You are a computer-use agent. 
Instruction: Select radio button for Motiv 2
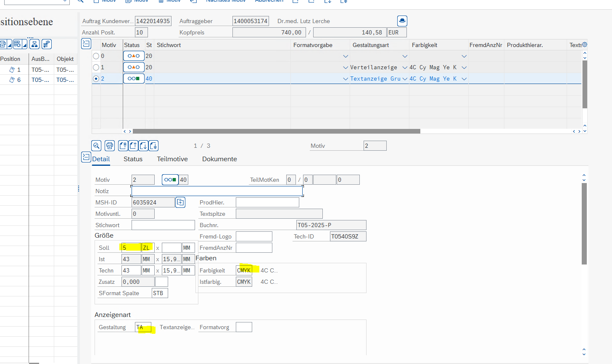(x=96, y=79)
